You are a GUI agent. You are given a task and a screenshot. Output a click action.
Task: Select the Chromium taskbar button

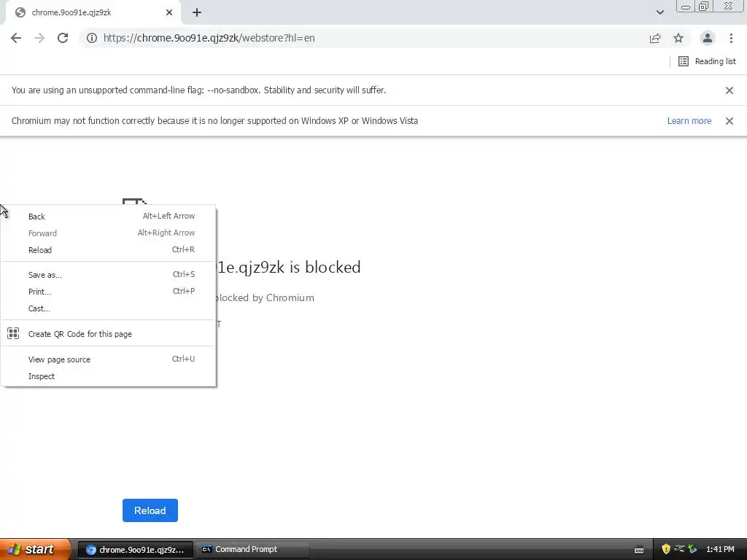tap(136, 550)
